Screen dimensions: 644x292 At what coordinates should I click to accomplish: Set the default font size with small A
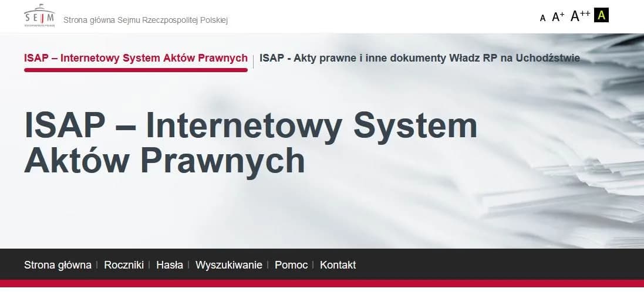(x=542, y=18)
